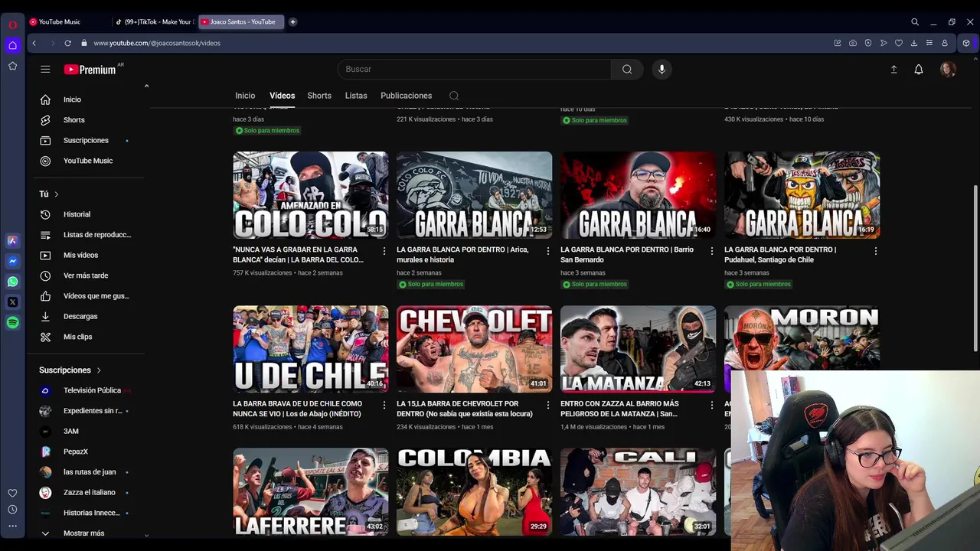Open the Listas channel tab
Image resolution: width=980 pixels, height=551 pixels.
[356, 96]
